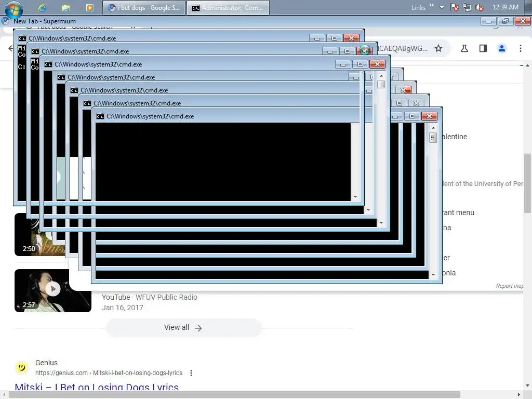This screenshot has width=532, height=399.
Task: Open the browser labs flask icon
Action: [x=464, y=48]
